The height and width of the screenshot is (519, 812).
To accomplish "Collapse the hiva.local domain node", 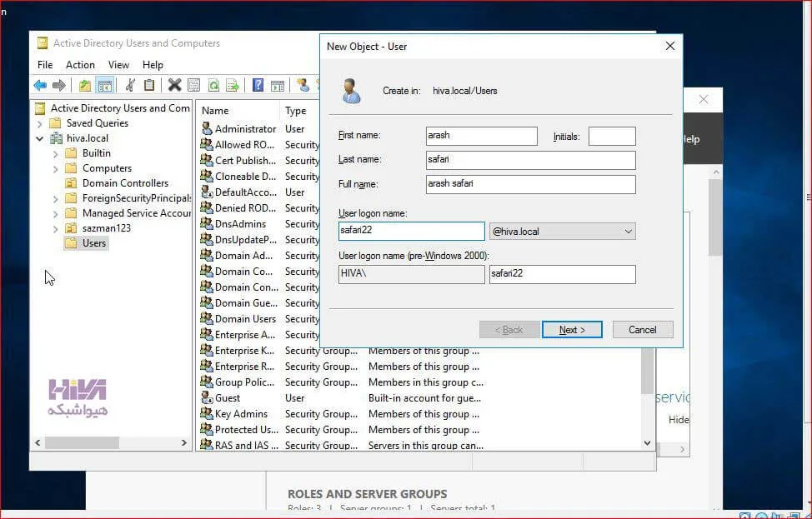I will (39, 138).
